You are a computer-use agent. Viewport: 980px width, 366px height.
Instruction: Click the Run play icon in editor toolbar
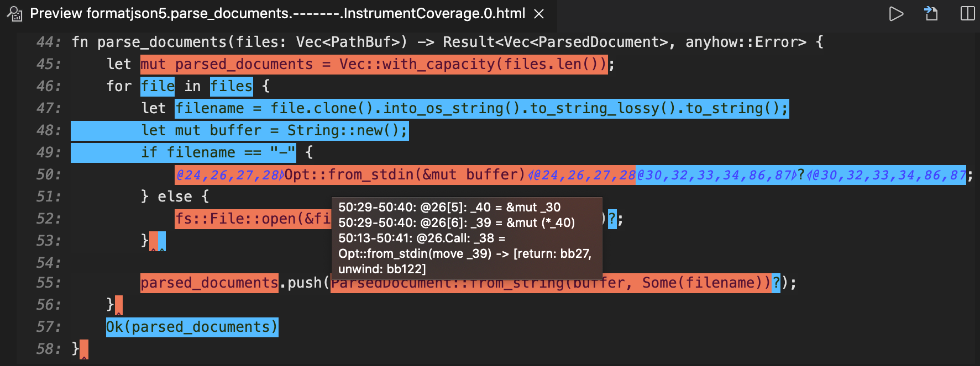pyautogui.click(x=896, y=14)
